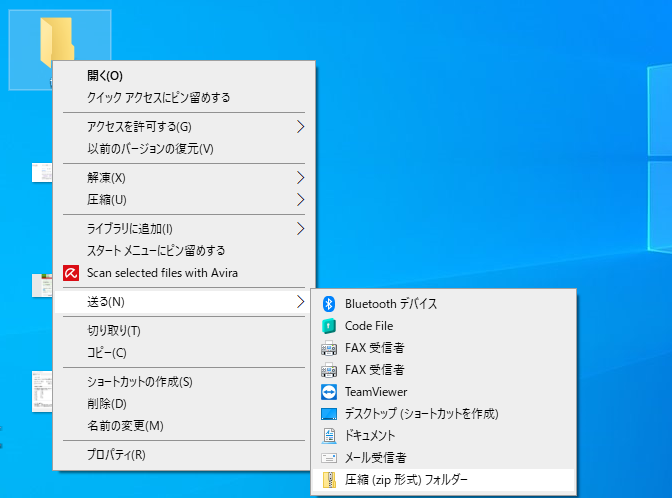Click the デスクトップ shortcut icon

[x=328, y=414]
